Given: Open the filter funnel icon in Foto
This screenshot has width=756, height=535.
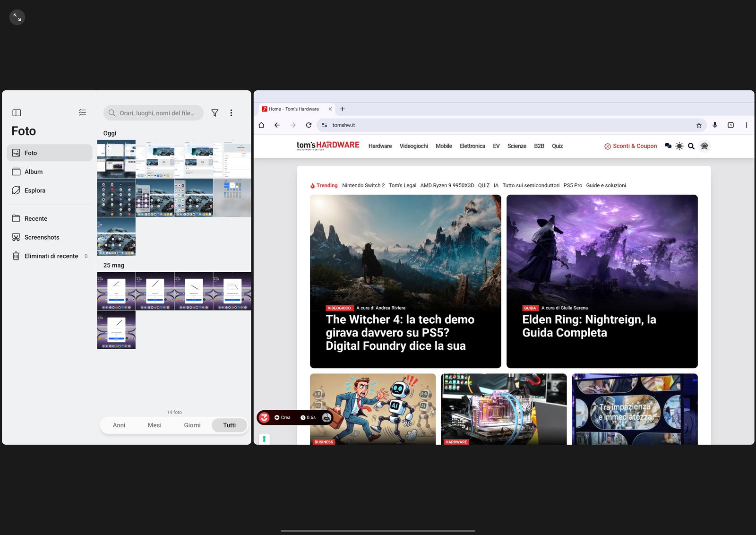Looking at the screenshot, I should (215, 113).
